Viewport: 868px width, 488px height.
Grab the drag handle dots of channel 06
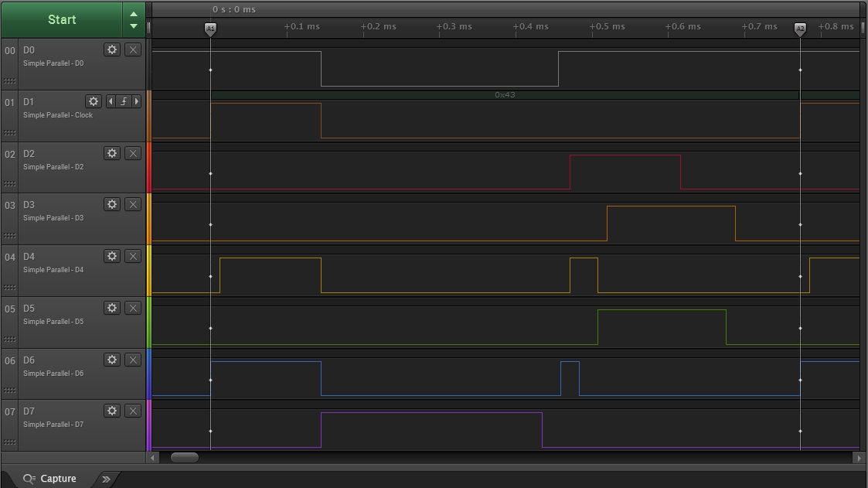[9, 391]
